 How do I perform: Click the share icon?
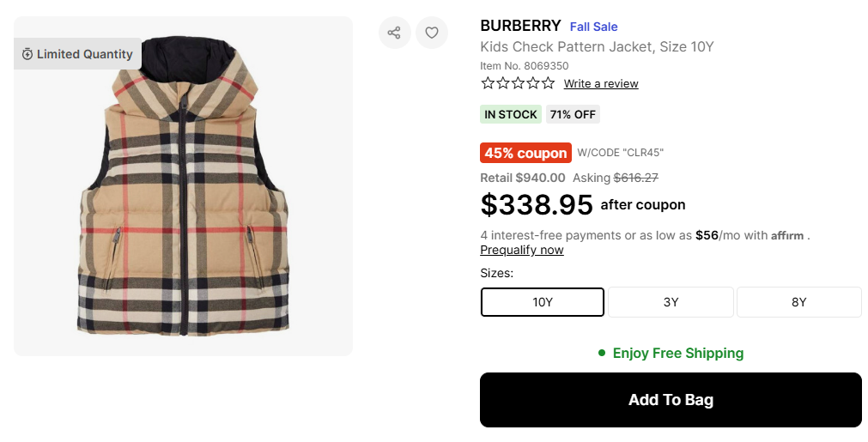(x=394, y=33)
